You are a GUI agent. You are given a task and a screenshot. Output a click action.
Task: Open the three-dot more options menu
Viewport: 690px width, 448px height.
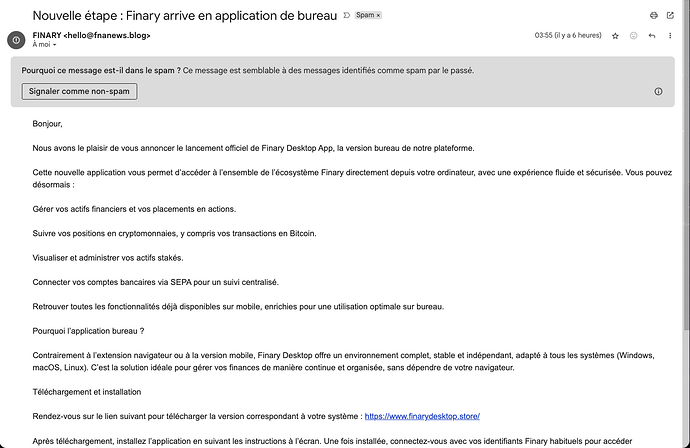[x=670, y=36]
